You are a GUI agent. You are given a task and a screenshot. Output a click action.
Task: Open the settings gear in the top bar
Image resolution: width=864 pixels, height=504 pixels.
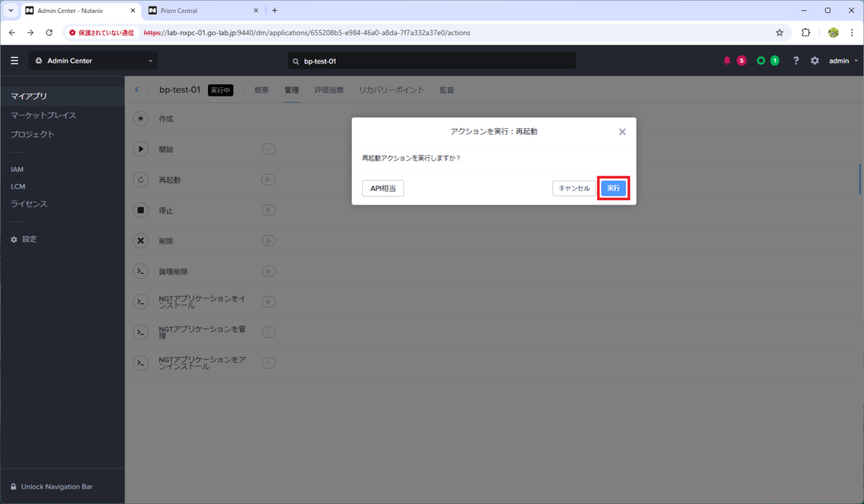coord(814,61)
